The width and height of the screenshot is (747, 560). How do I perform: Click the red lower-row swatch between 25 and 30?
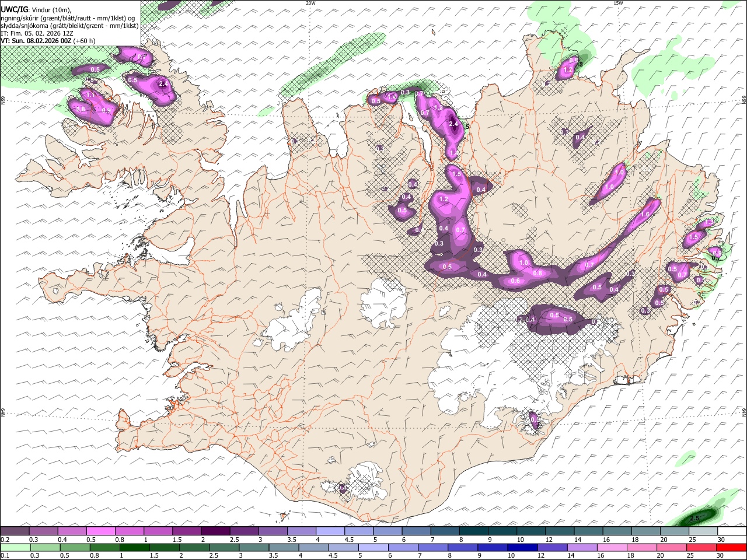click(x=702, y=547)
